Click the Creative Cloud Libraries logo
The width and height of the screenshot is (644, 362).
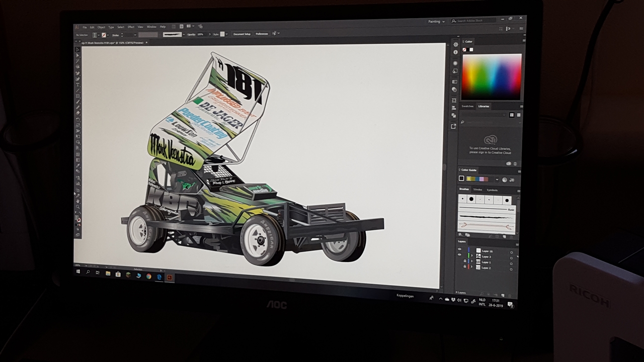click(x=491, y=140)
